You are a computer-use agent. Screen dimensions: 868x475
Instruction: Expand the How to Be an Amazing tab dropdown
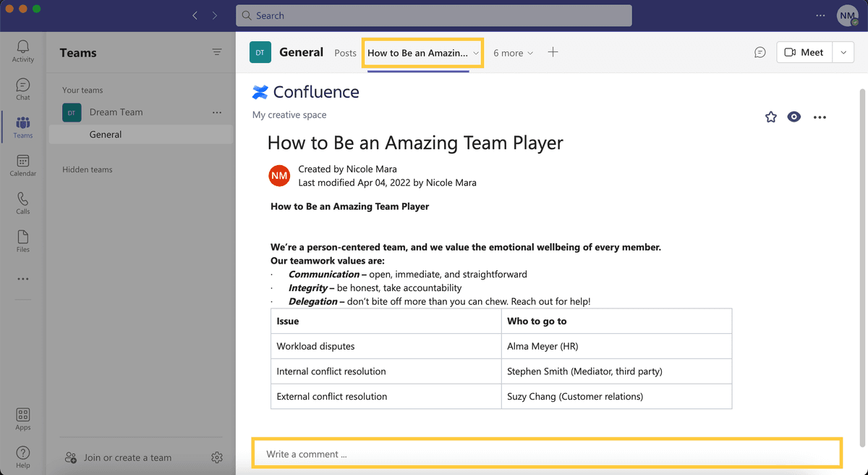click(x=474, y=52)
